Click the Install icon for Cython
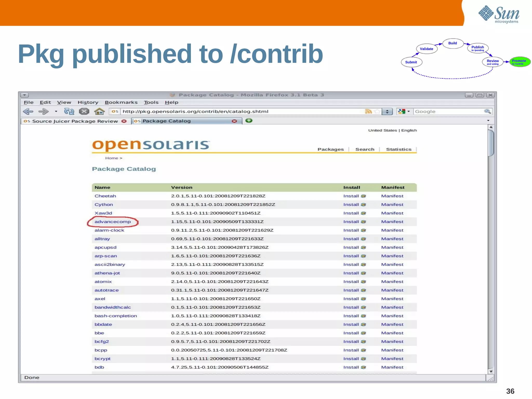This screenshot has width=532, height=399. coord(363,205)
